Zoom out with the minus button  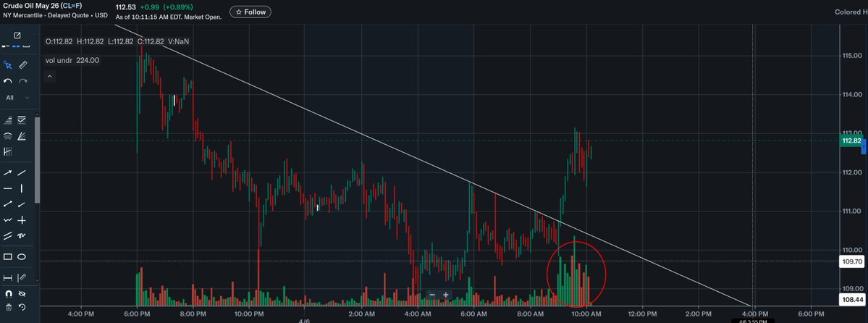[x=432, y=295]
